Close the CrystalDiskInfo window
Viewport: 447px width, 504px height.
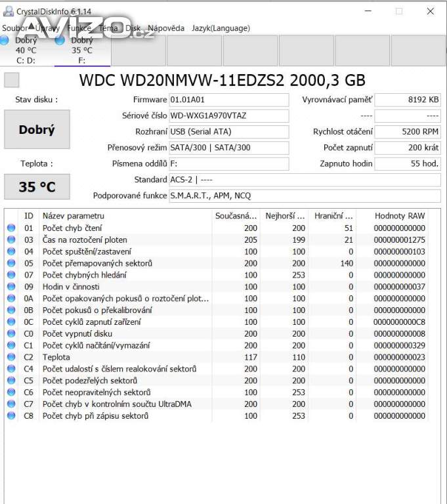click(431, 11)
